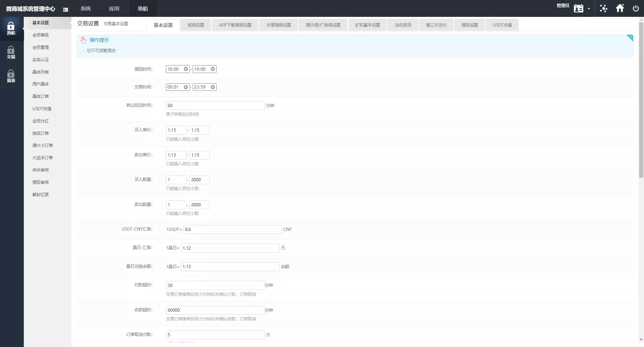Open clock picker for 提现时间 start time
Image resolution: width=644 pixels, height=347 pixels.
[x=186, y=69]
